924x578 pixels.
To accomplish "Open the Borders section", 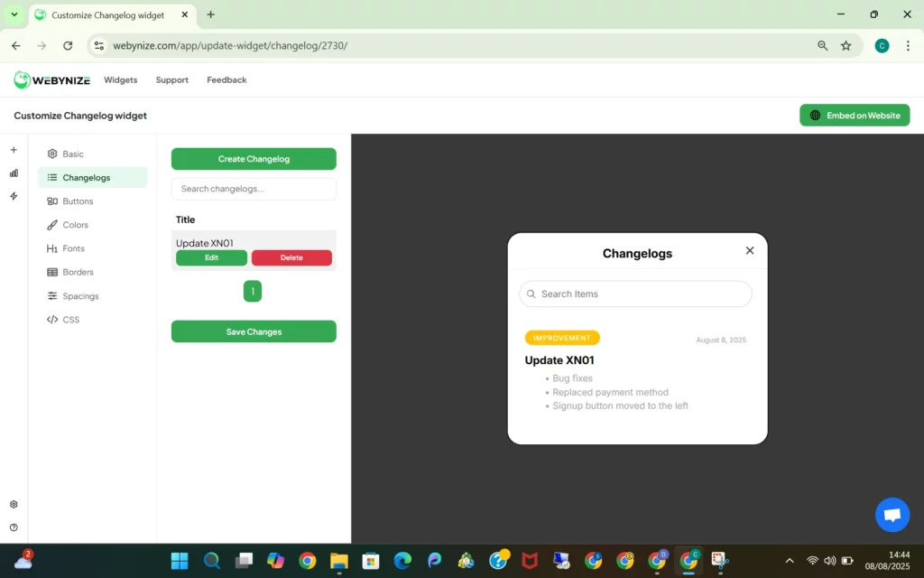I will coord(93,272).
